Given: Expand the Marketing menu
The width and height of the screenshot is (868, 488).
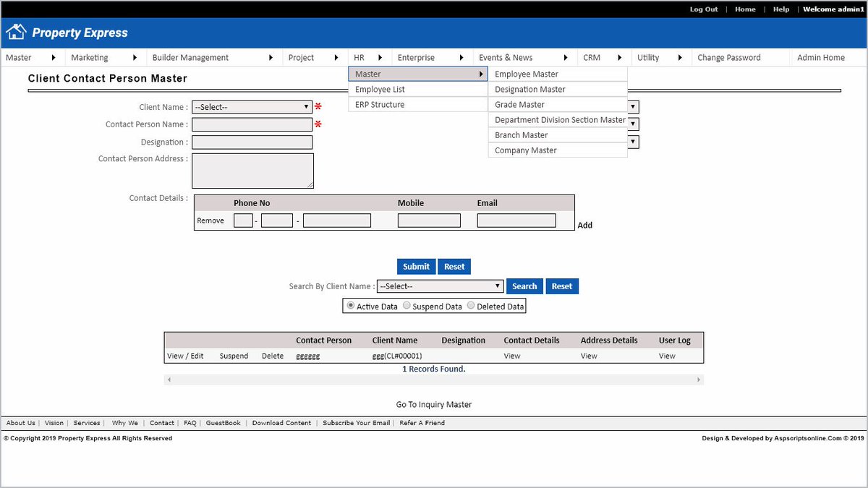Looking at the screenshot, I should click(105, 57).
